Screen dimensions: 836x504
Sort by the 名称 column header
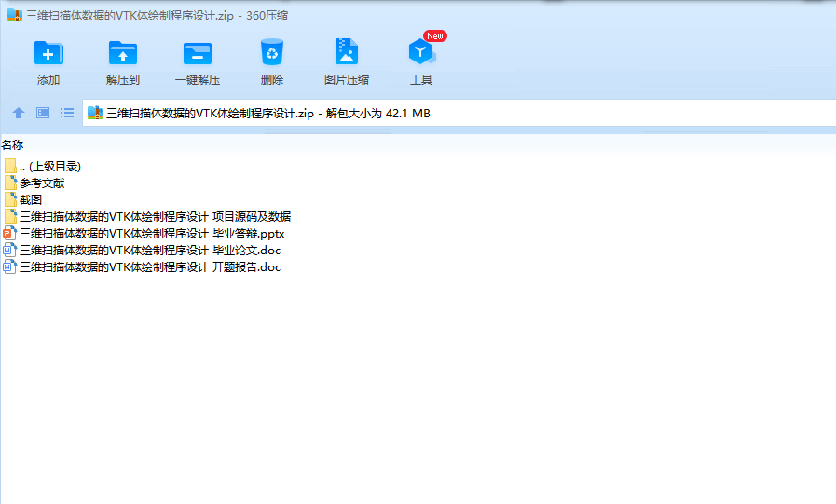click(x=12, y=145)
